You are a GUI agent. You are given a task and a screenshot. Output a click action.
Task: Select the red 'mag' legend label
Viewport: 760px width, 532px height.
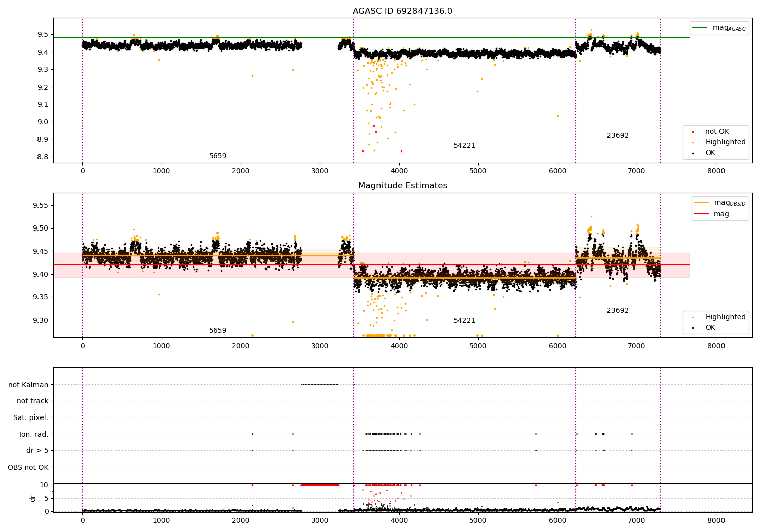721,214
